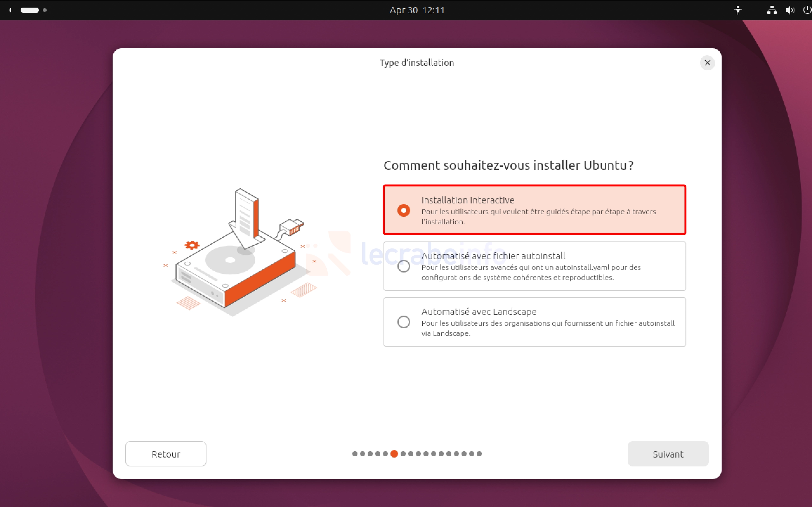
Task: Select the Installation interactive radio button
Action: [x=404, y=210]
